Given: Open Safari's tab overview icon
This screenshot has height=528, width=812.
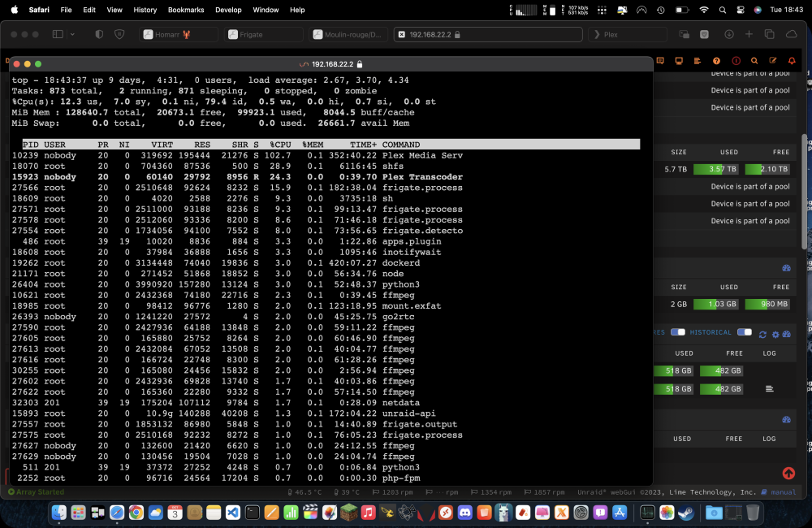Looking at the screenshot, I should 770,34.
